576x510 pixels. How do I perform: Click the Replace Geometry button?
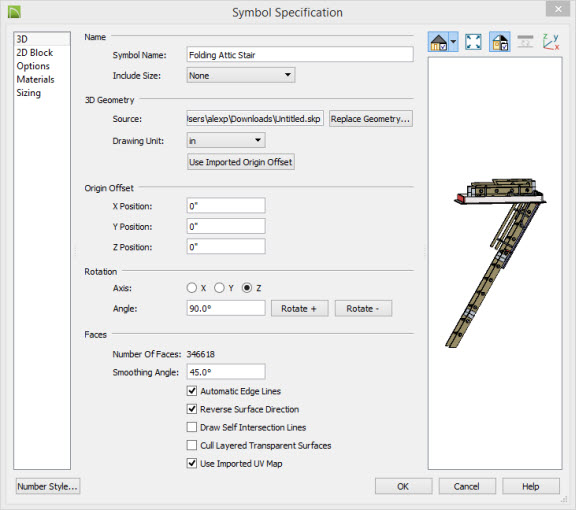[371, 119]
